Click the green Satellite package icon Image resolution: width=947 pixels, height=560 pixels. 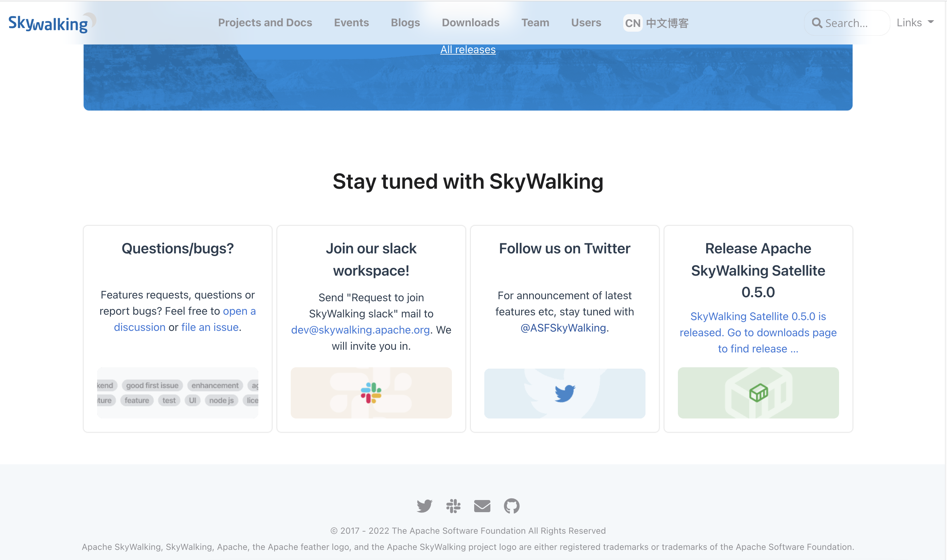(758, 393)
